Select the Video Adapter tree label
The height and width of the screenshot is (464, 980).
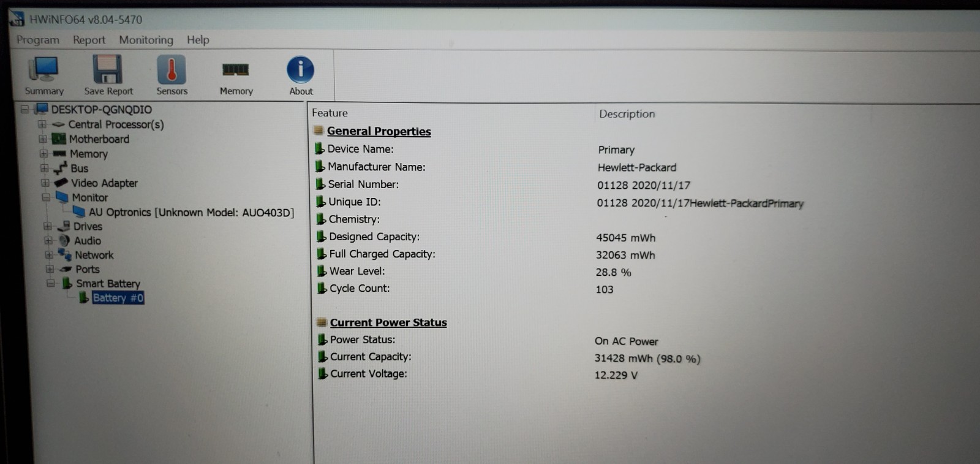104,183
